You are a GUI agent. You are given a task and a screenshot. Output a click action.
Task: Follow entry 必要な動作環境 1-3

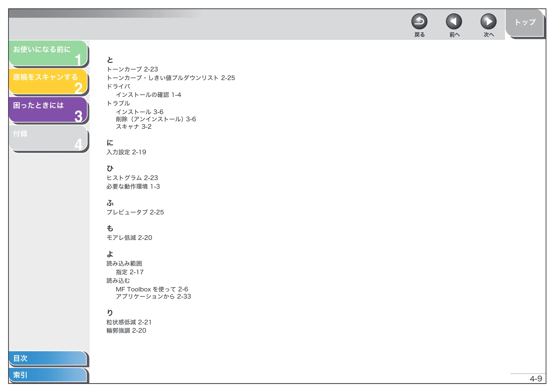[133, 186]
